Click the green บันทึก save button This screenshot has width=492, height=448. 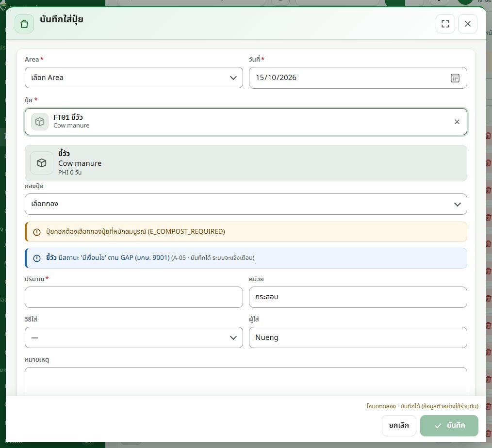449,425
